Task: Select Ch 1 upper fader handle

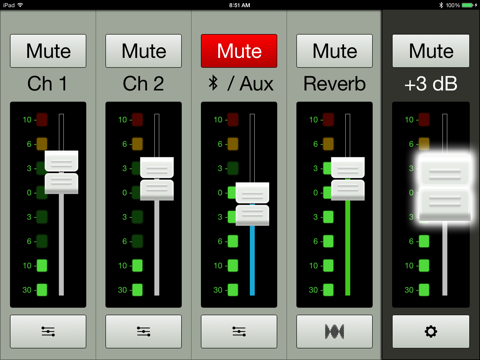Action: pos(62,161)
